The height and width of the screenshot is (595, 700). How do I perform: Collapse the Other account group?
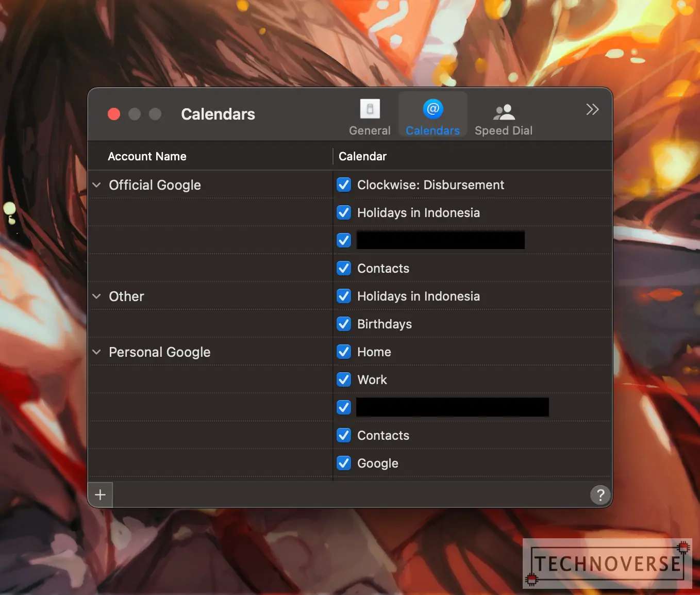point(97,296)
